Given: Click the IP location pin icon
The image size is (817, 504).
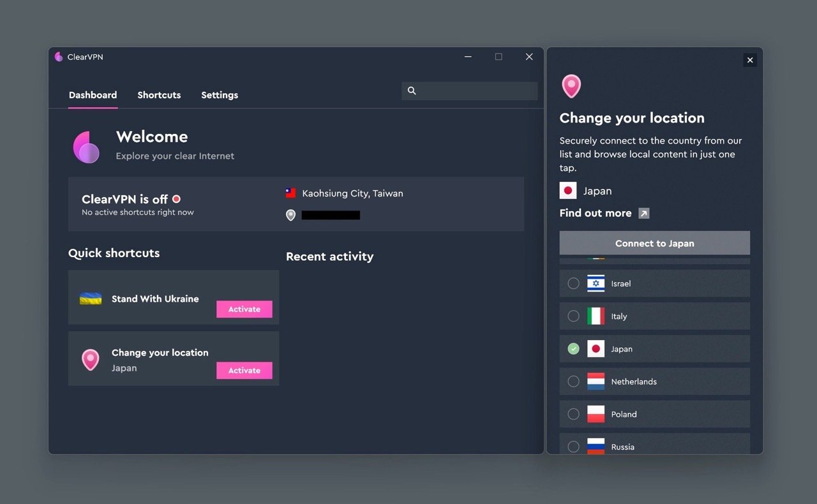Looking at the screenshot, I should 290,215.
